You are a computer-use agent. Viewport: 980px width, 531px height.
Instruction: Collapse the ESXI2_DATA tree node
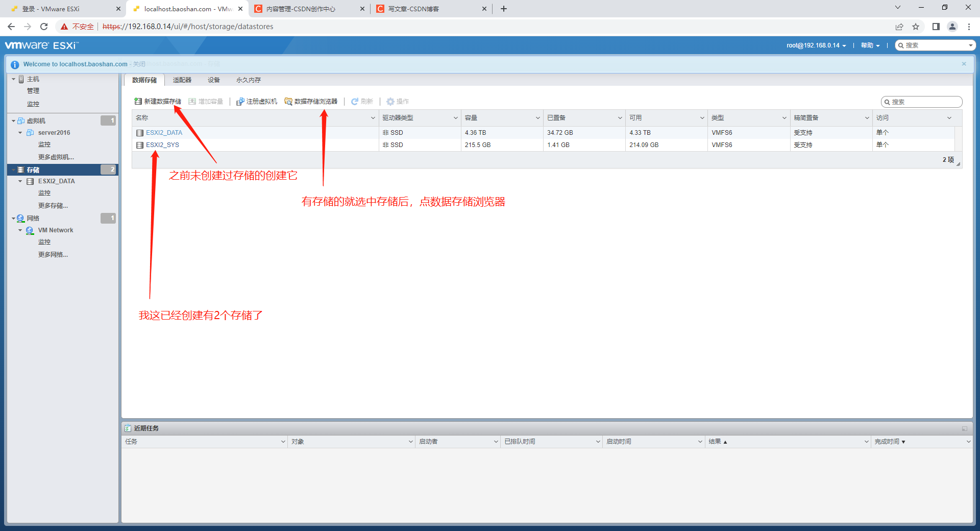[20, 181]
